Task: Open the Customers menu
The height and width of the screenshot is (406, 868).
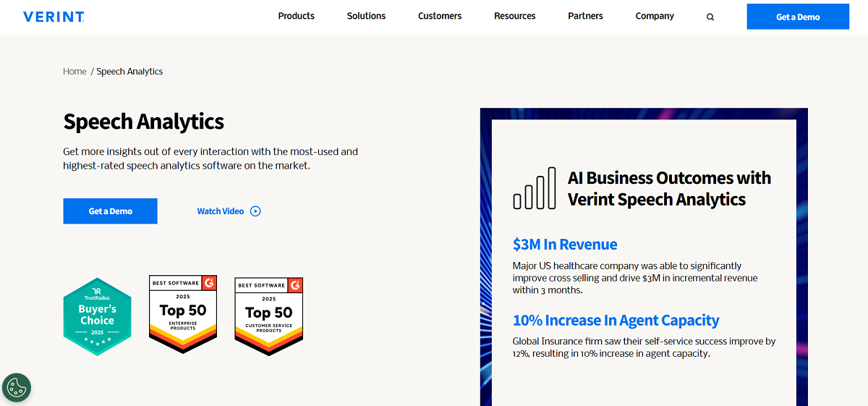Action: pyautogui.click(x=440, y=16)
